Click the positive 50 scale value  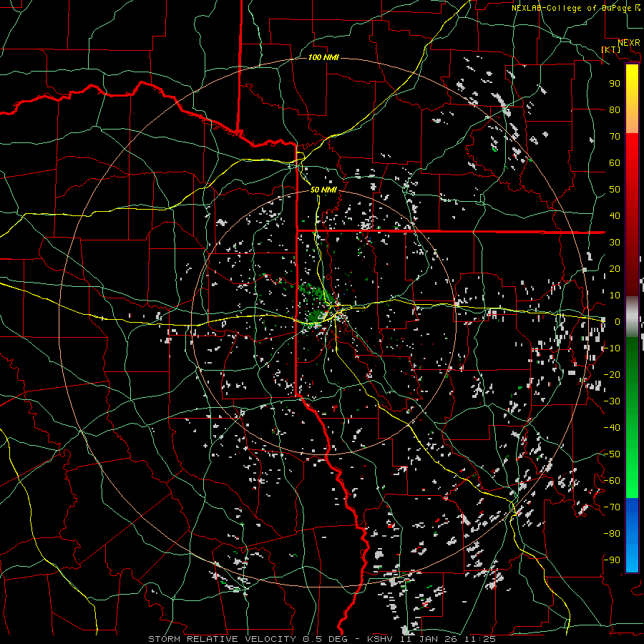click(x=615, y=190)
